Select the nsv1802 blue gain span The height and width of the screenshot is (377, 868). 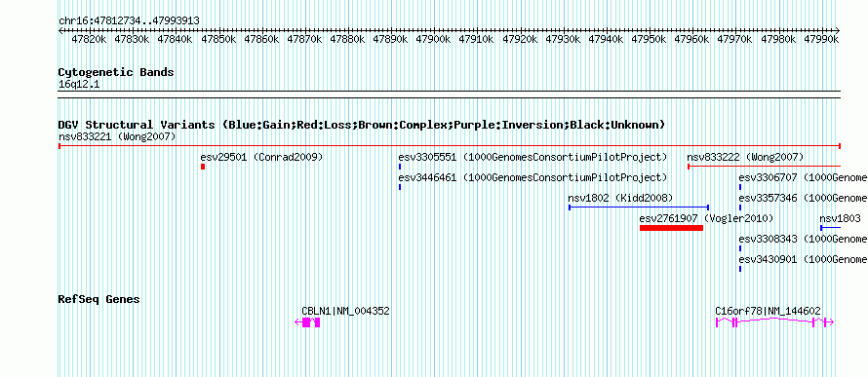coord(639,207)
